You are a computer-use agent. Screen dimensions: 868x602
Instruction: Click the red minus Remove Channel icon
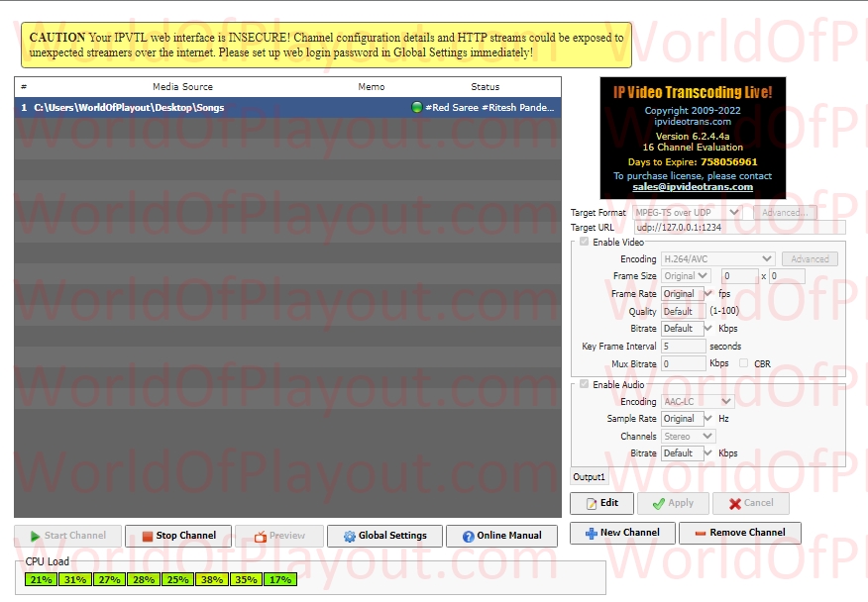pos(701,533)
